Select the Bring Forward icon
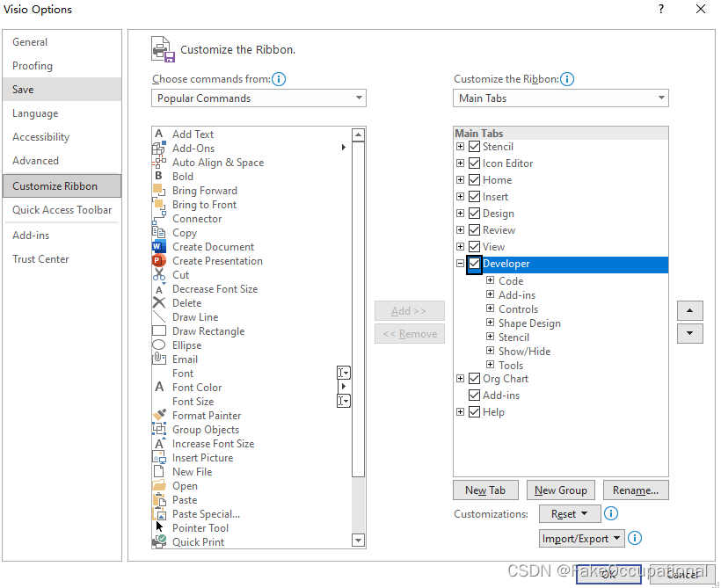Viewport: 721px width, 588px height. pos(159,191)
